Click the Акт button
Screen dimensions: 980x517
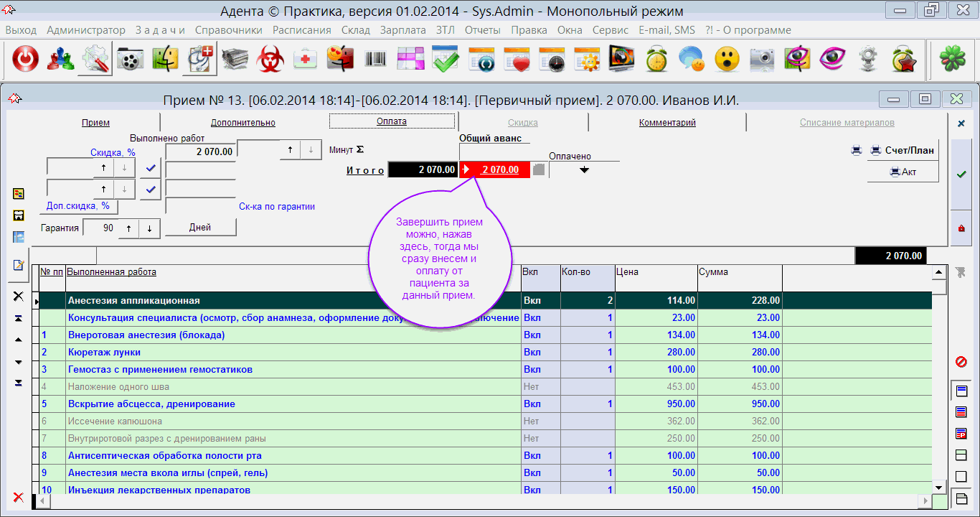[x=903, y=172]
